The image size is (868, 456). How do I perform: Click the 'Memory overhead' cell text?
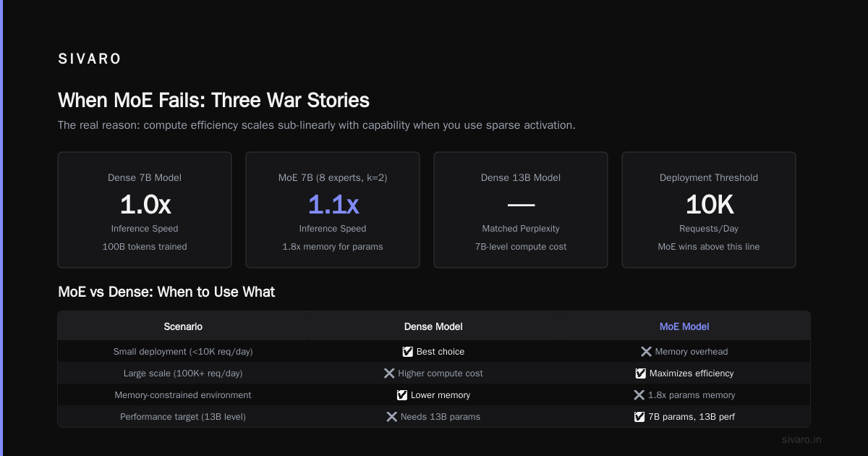[x=692, y=352]
